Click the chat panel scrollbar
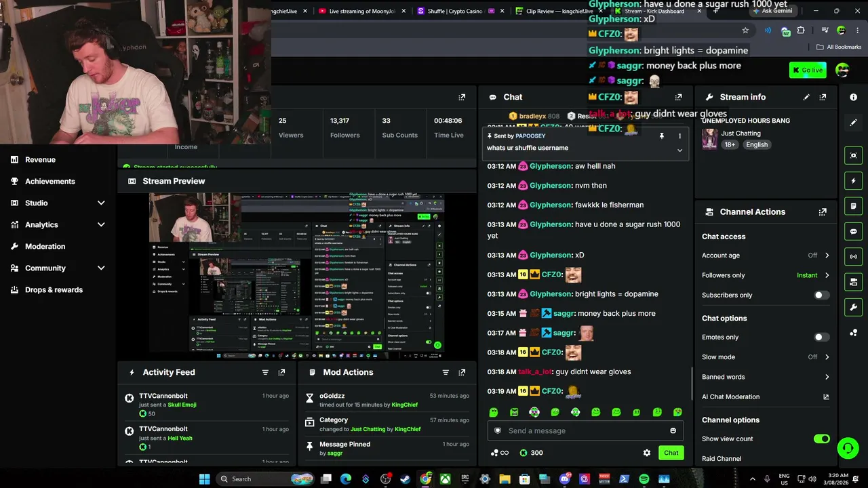The height and width of the screenshot is (488, 868). [691, 383]
